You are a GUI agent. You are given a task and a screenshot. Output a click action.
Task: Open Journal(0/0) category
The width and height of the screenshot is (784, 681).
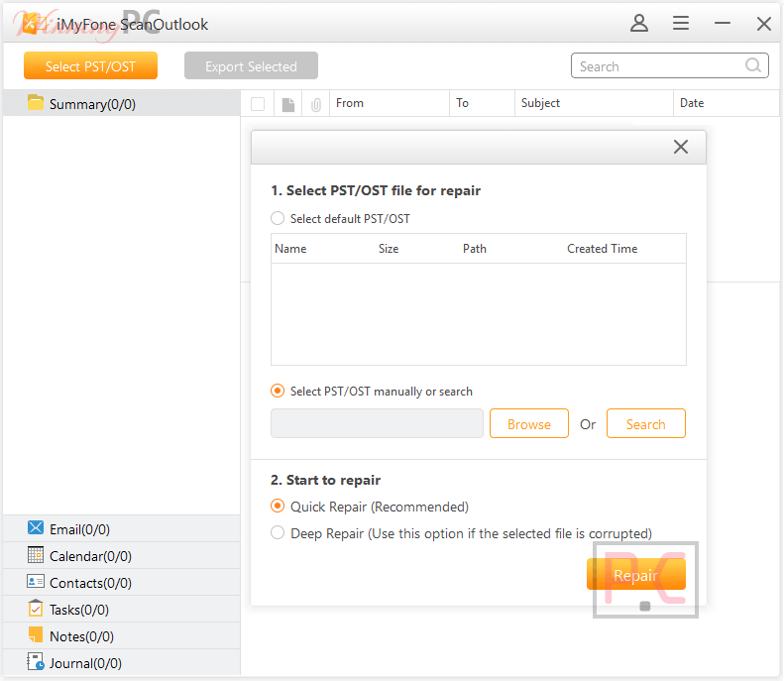coord(122,662)
